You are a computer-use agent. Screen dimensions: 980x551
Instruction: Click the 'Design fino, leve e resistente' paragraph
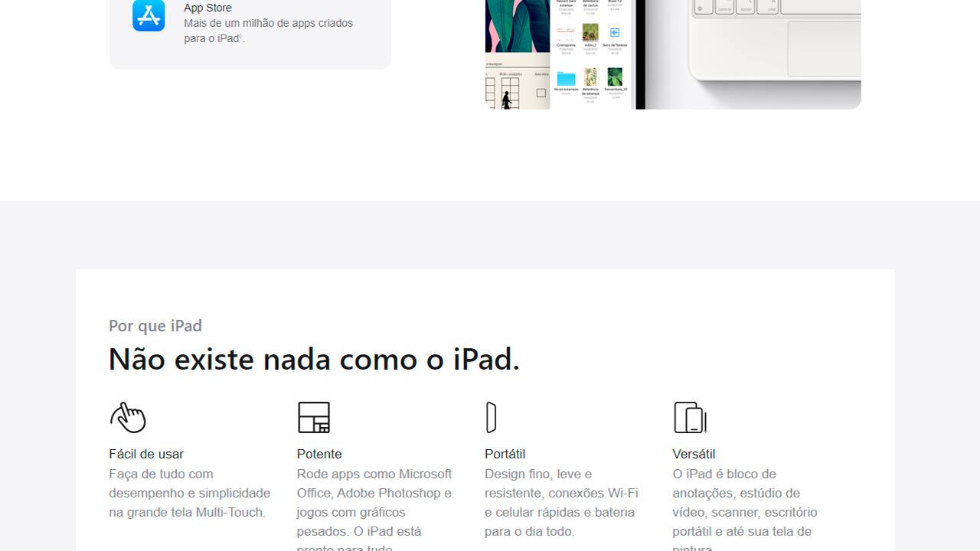(561, 502)
